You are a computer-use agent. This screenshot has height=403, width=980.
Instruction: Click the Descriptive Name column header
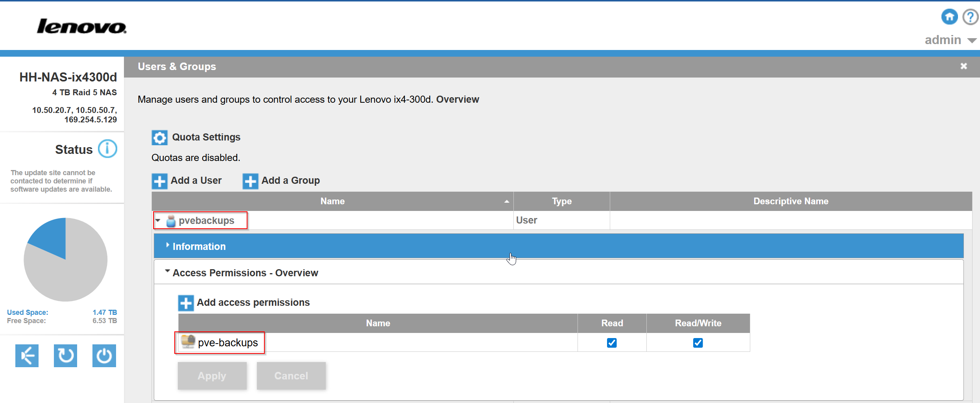(x=791, y=201)
